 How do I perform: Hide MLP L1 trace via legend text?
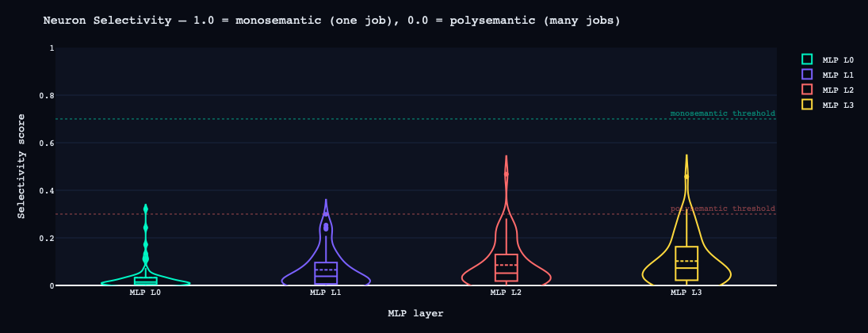click(x=837, y=75)
